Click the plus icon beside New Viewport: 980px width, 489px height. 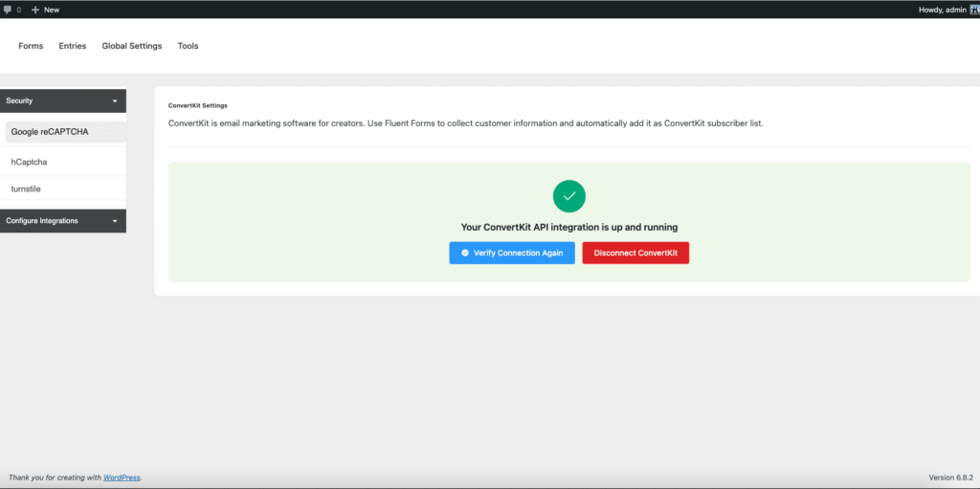click(35, 10)
